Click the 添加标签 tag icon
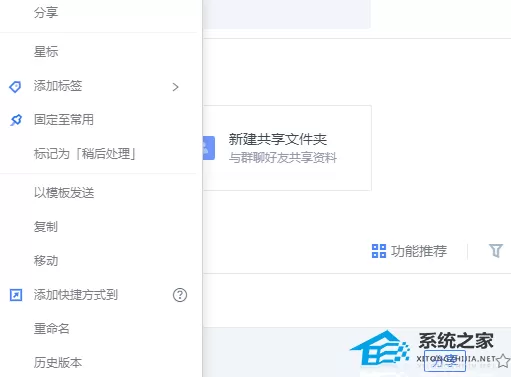This screenshot has width=511, height=377. pos(15,87)
